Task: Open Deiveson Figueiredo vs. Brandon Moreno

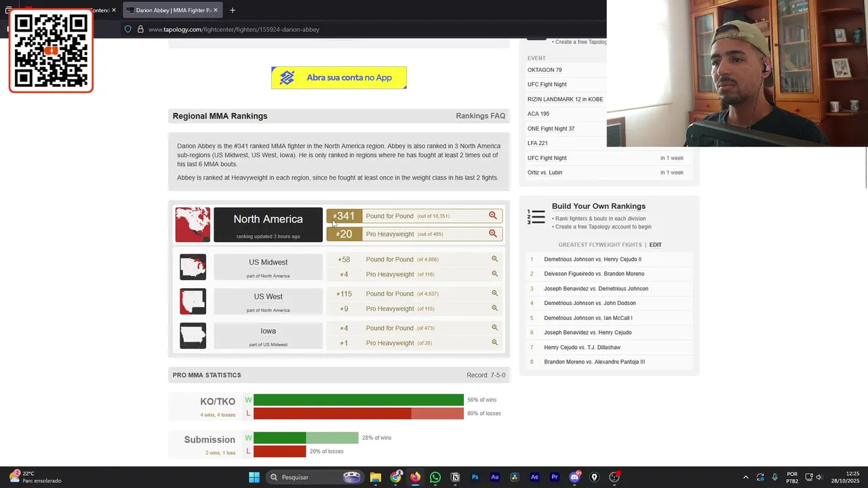Action: click(594, 274)
